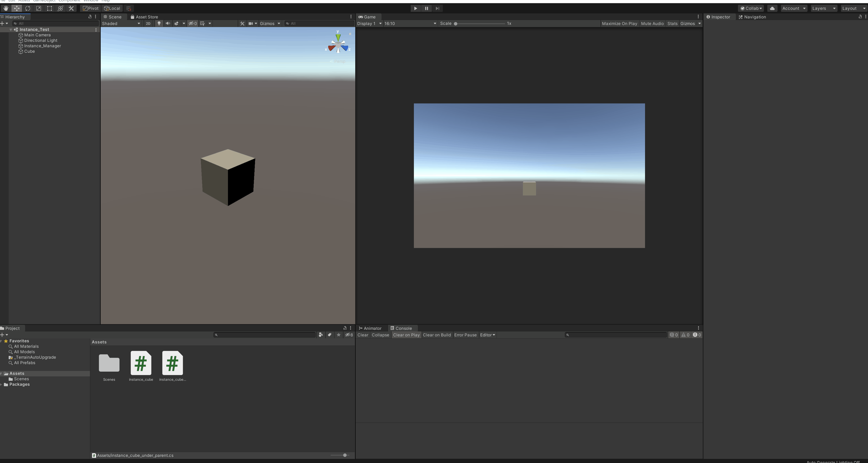Select the Rotate tool
Image resolution: width=868 pixels, height=463 pixels.
click(28, 8)
